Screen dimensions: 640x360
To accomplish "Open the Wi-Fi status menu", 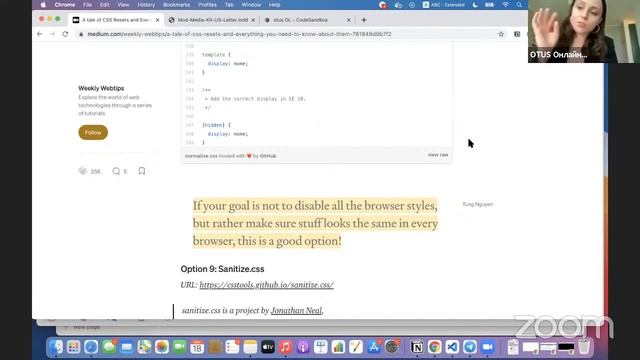I will (505, 5).
